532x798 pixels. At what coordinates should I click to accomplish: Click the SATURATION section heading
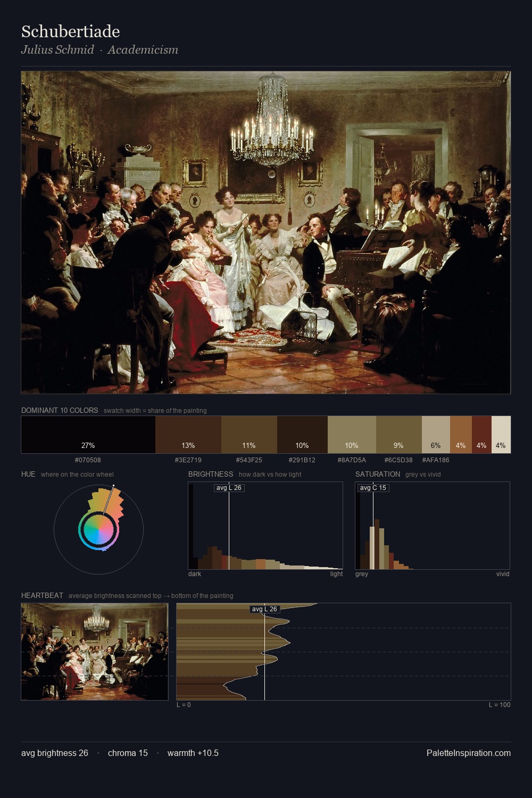(x=378, y=474)
